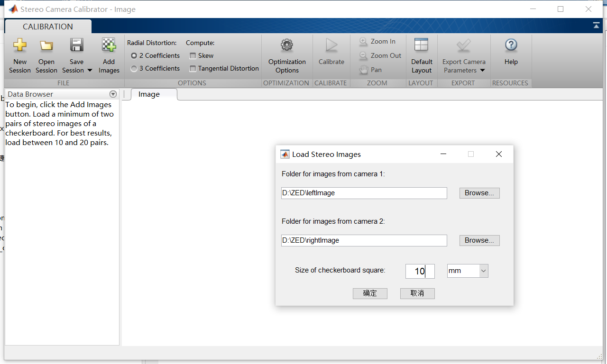Screen dimensions: 607x364
Task: Click 'Folder for images from camera 1' label
Action: (333, 174)
